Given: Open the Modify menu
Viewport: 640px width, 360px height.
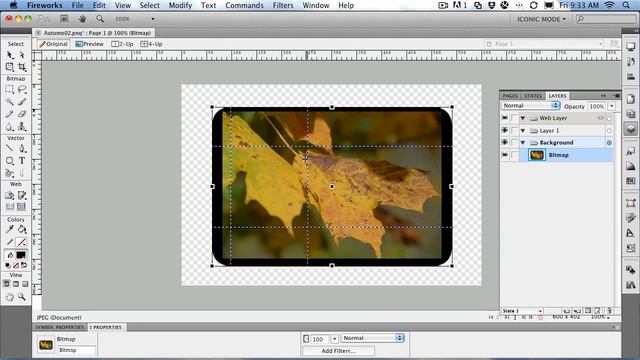Looking at the screenshot, I should tap(180, 5).
